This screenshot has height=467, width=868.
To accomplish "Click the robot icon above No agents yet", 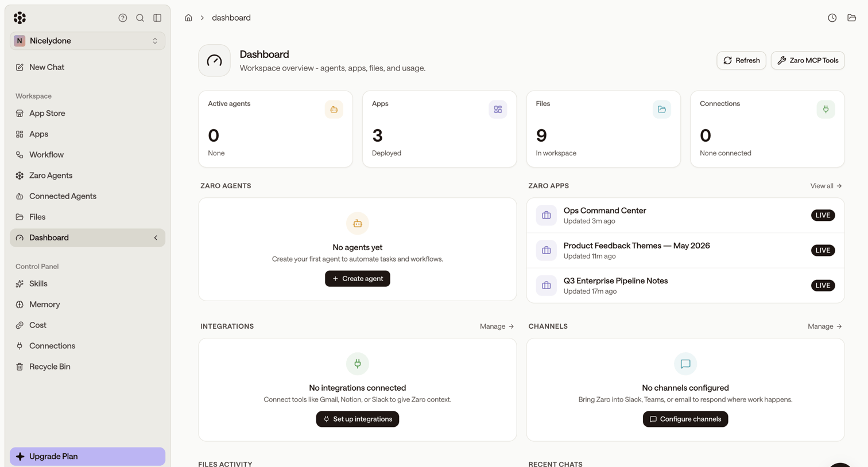I will tap(357, 223).
